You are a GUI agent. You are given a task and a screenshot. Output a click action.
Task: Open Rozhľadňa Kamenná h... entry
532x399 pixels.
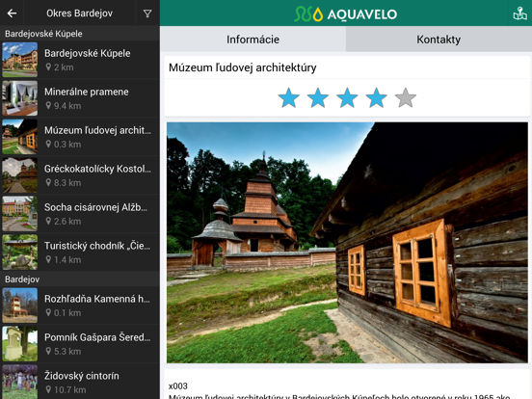[x=80, y=306]
